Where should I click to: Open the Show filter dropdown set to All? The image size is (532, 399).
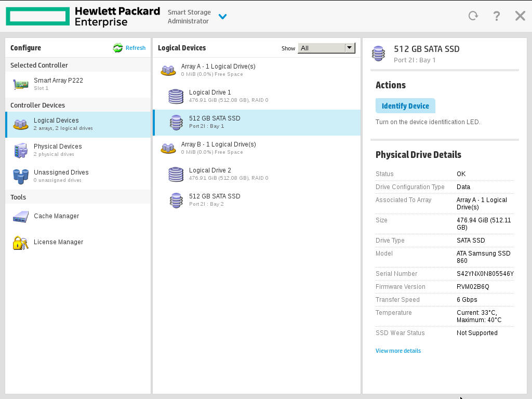(326, 48)
